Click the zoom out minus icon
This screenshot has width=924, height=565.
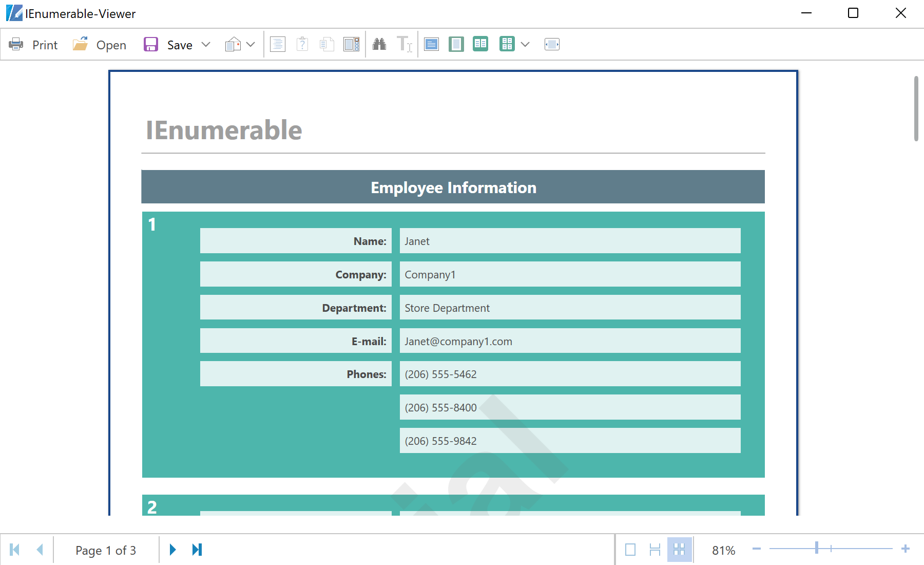(757, 549)
